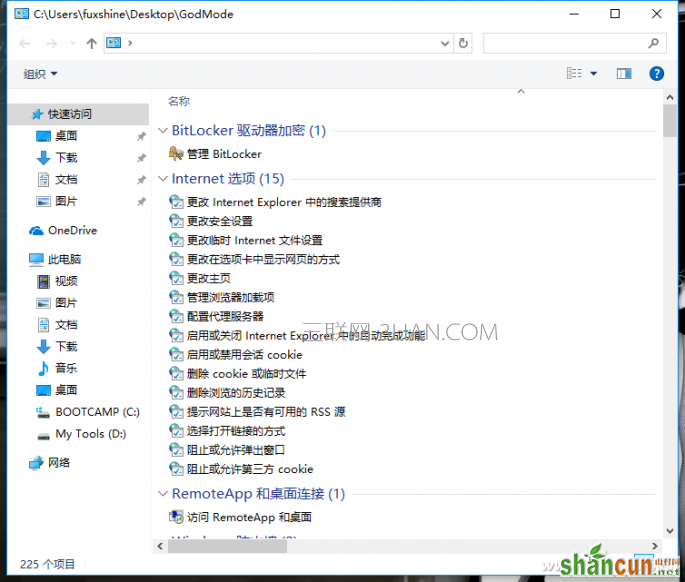Open pinned 文档 under quick access

coord(66,180)
